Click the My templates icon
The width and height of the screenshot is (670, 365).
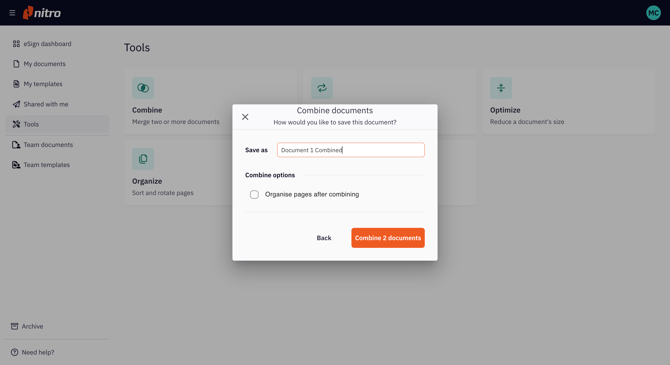[16, 84]
